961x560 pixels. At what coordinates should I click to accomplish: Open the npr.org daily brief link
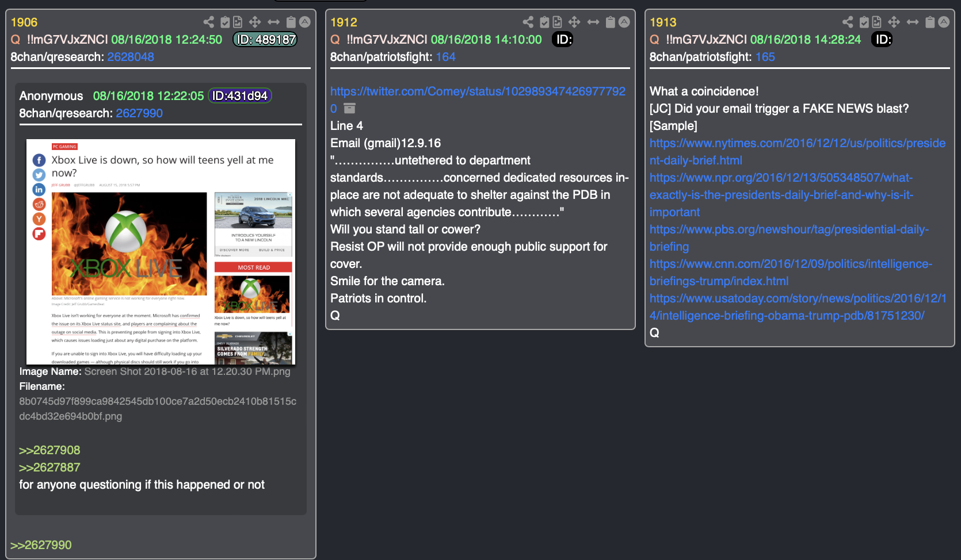point(781,195)
